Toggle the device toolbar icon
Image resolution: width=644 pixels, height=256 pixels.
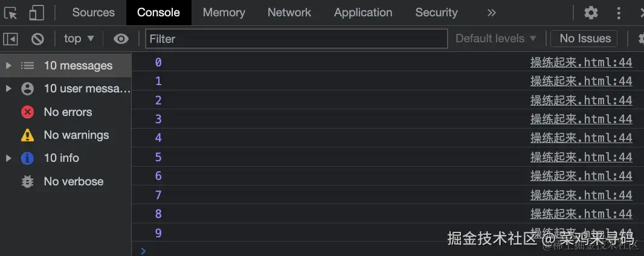(37, 12)
